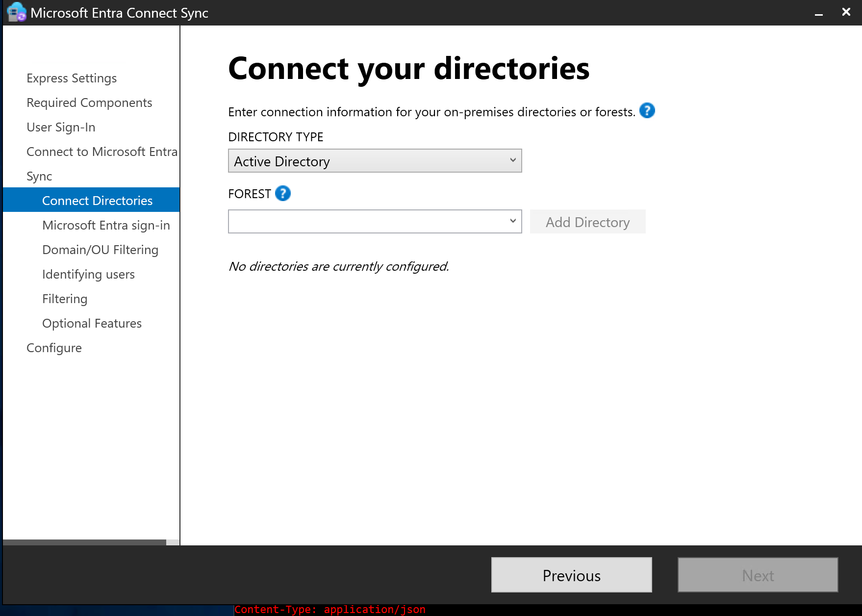Open the FOREST combo box

tap(375, 222)
